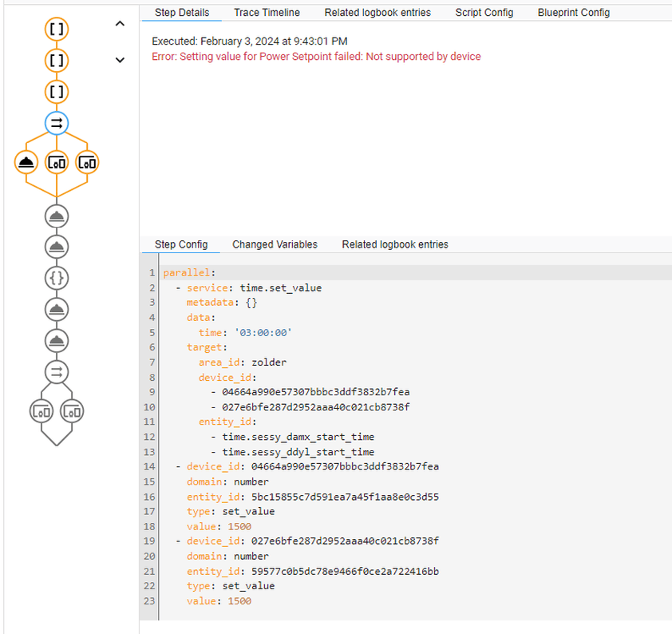The height and width of the screenshot is (634, 672).
Task: Open the Trace Timeline tab
Action: [267, 13]
